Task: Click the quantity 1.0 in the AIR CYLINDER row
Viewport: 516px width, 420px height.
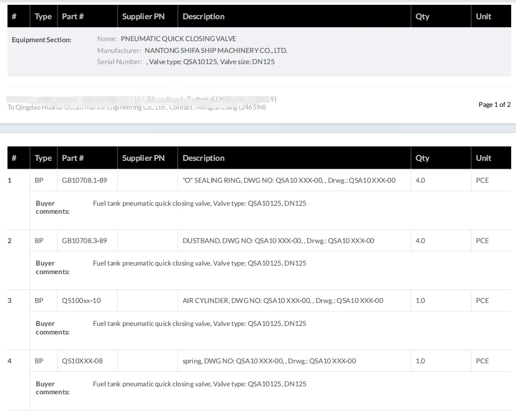Action: 420,300
